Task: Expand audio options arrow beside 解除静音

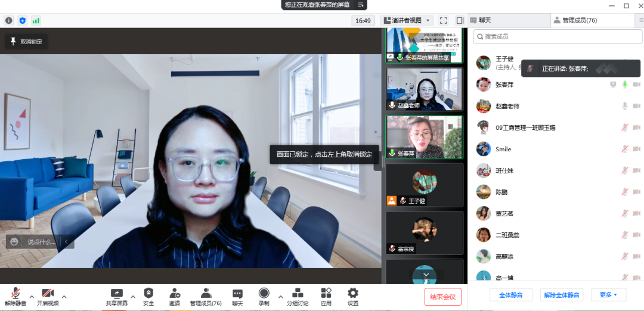Action: click(31, 297)
